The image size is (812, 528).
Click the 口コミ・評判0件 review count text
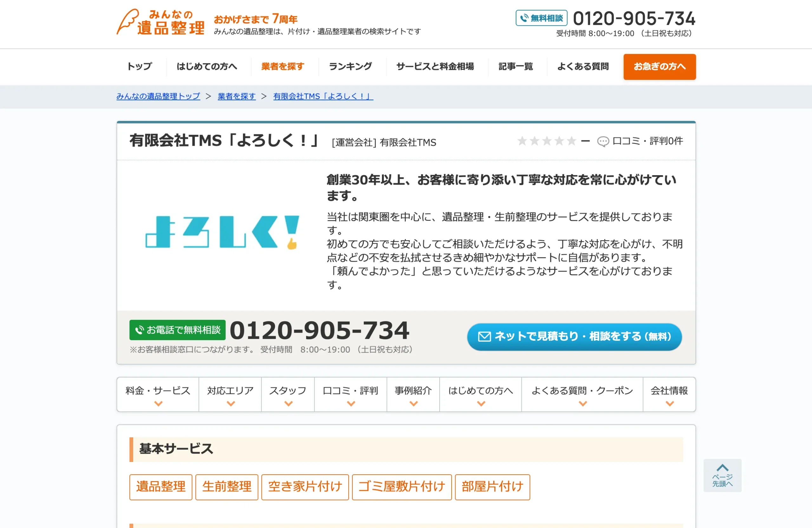(648, 141)
